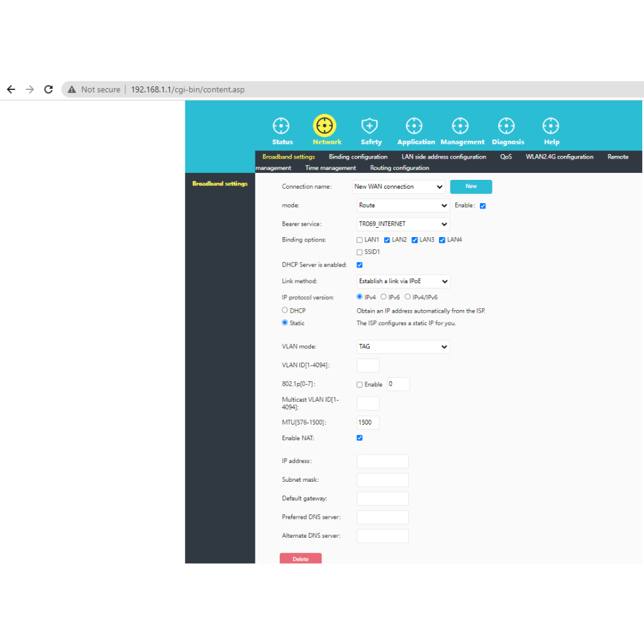Open the Broadband settings submenu tab
644x644 pixels.
[288, 157]
